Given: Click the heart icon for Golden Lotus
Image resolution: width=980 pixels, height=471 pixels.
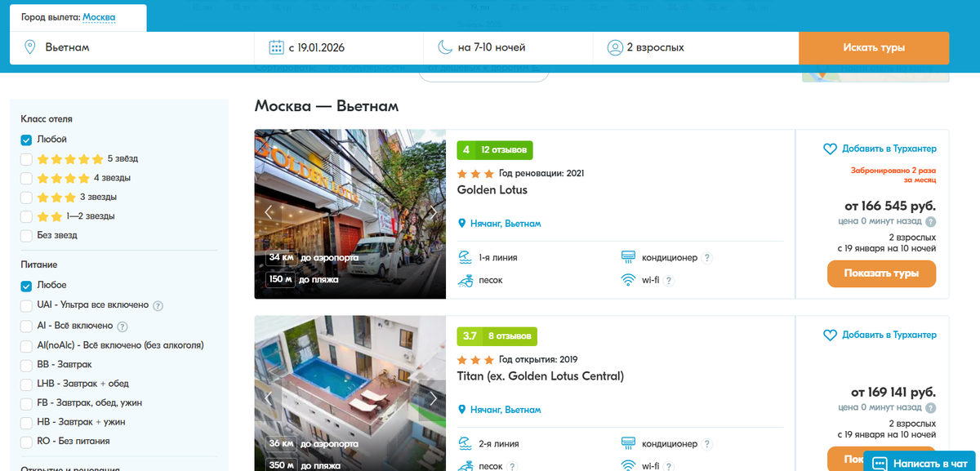Looking at the screenshot, I should (830, 149).
